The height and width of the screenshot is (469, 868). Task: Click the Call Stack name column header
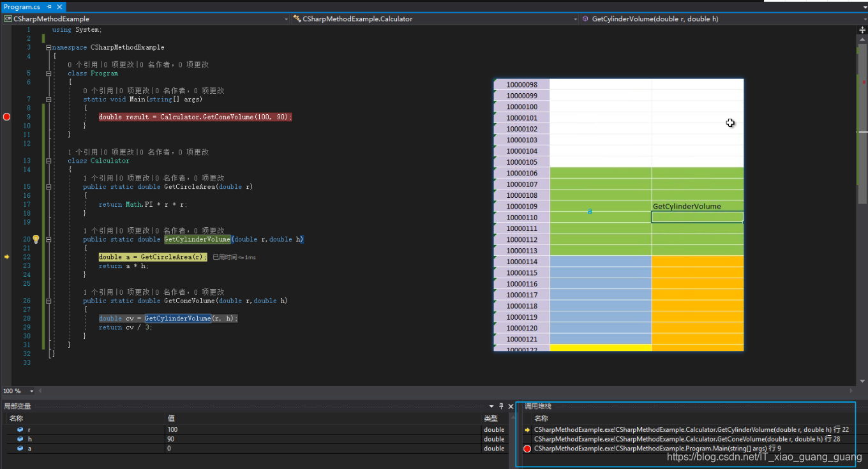pos(541,419)
